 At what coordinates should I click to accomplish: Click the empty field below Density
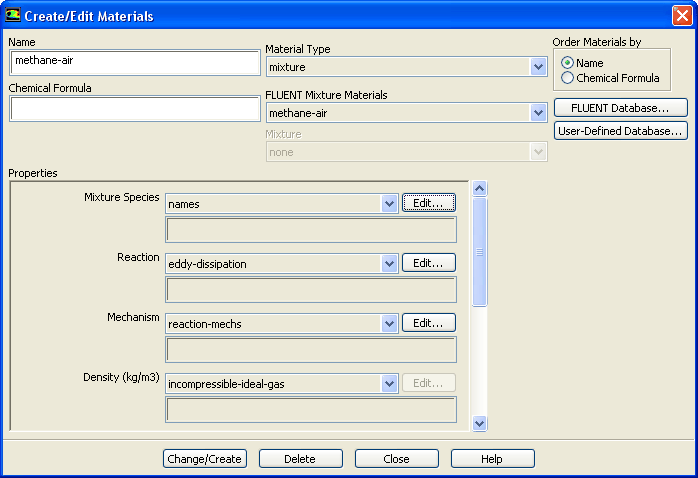coord(311,409)
